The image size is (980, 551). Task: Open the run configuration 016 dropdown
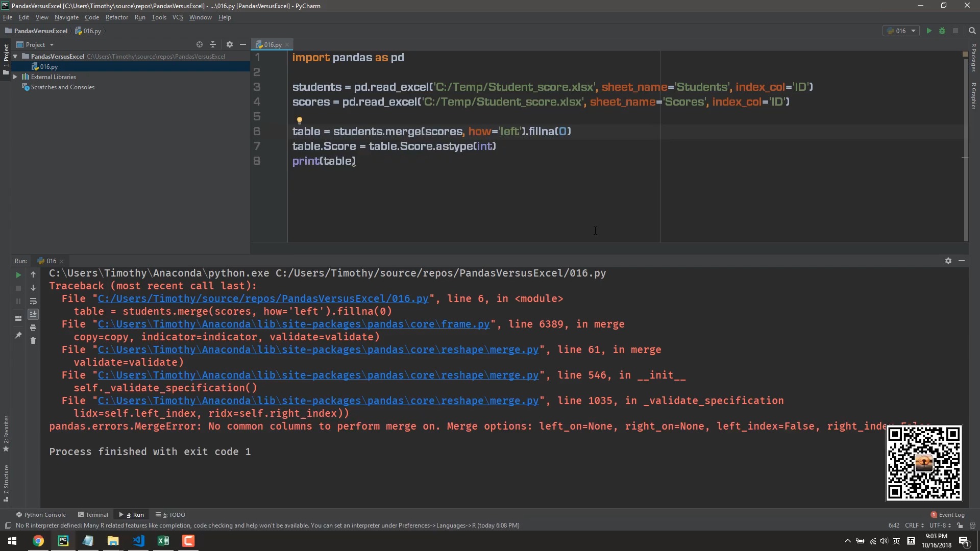900,31
